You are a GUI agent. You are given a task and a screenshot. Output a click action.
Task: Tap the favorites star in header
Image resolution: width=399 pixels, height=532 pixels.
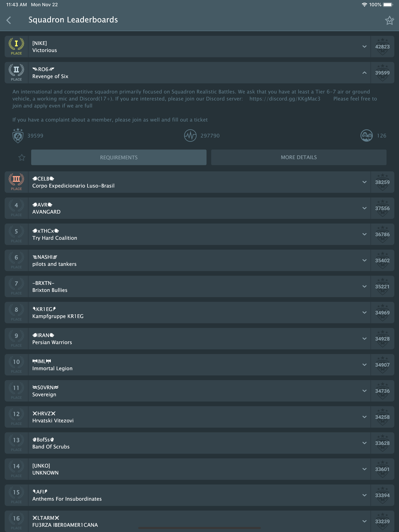pyautogui.click(x=389, y=20)
